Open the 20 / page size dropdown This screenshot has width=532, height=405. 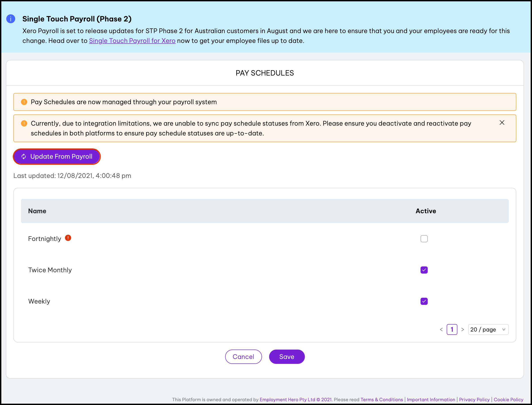pyautogui.click(x=488, y=329)
